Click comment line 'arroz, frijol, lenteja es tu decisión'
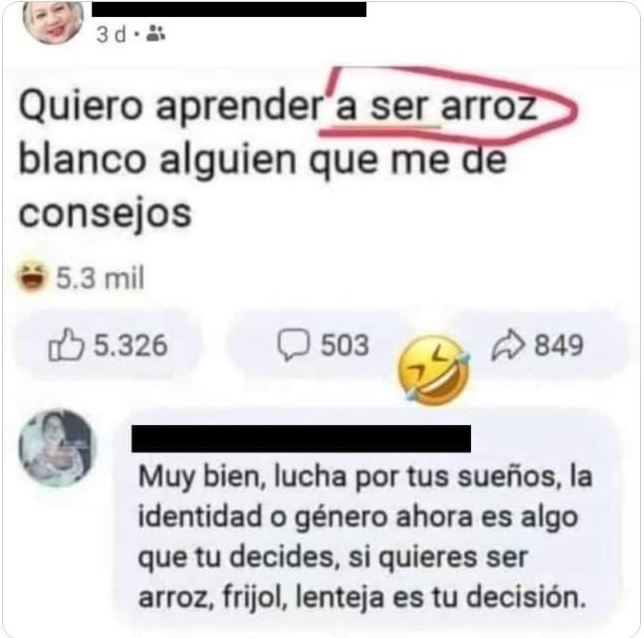 point(362,597)
